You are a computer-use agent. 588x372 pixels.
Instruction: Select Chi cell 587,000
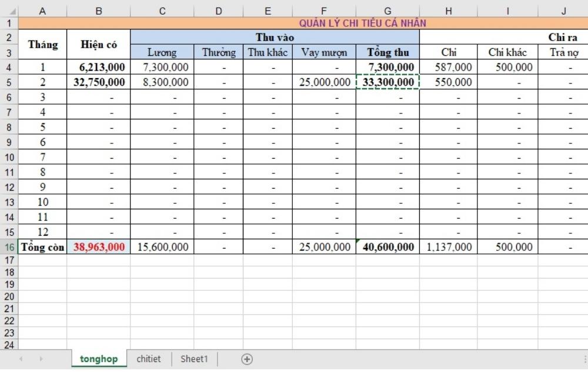(449, 67)
